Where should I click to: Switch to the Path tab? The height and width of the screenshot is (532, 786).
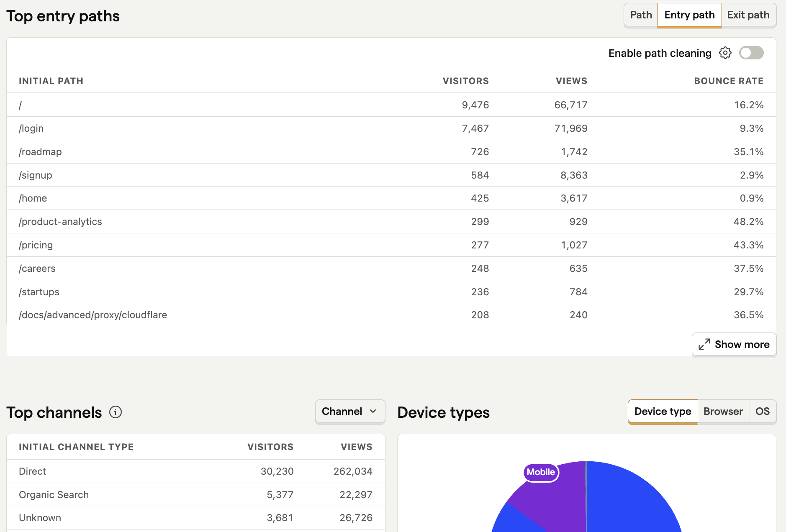click(641, 15)
